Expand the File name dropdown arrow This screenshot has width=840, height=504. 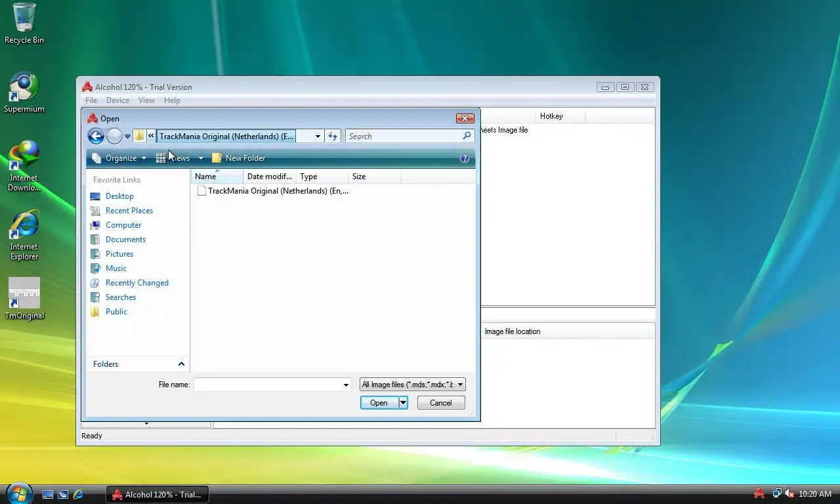[x=346, y=385]
